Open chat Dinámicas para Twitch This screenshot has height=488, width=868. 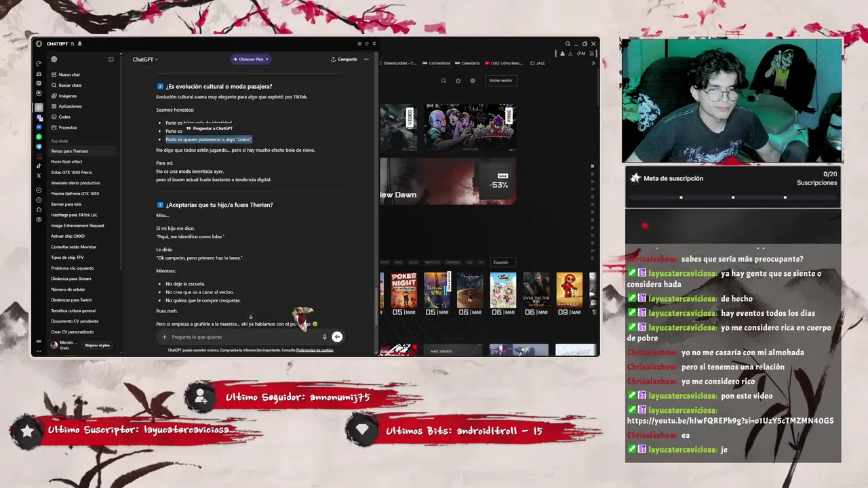pos(71,300)
